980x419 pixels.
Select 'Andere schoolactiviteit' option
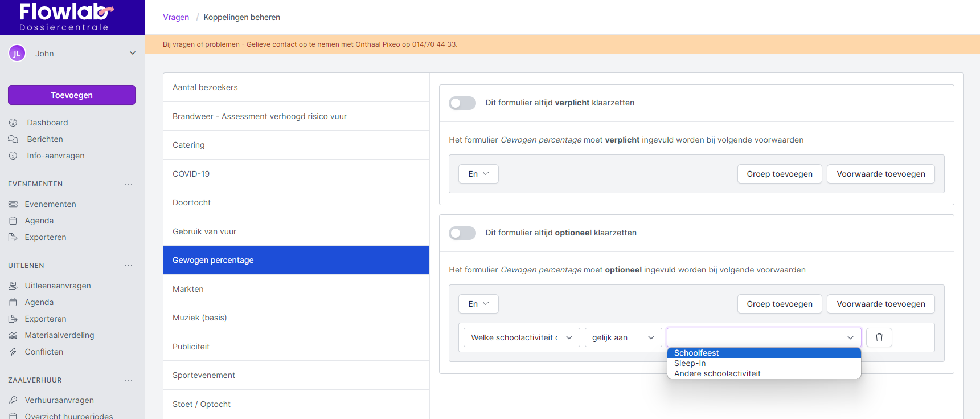(x=717, y=373)
